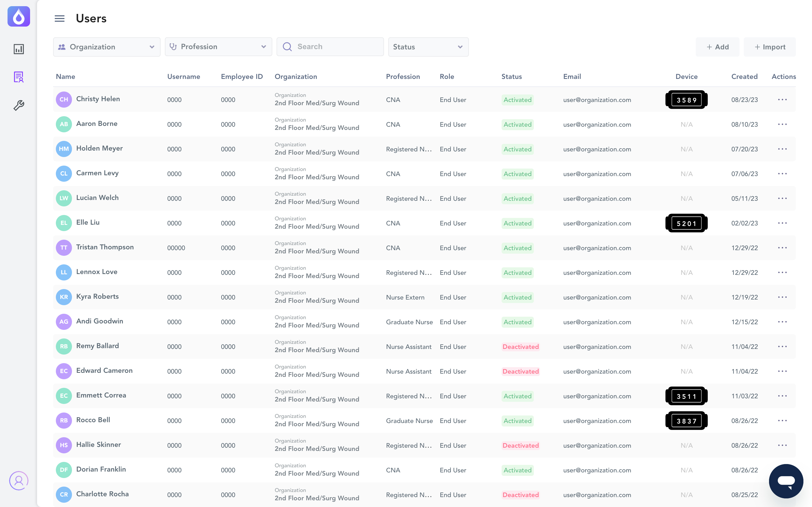Screen dimensions: 812x507
Task: Open actions menu for Holden Meyer
Action: click(x=782, y=149)
